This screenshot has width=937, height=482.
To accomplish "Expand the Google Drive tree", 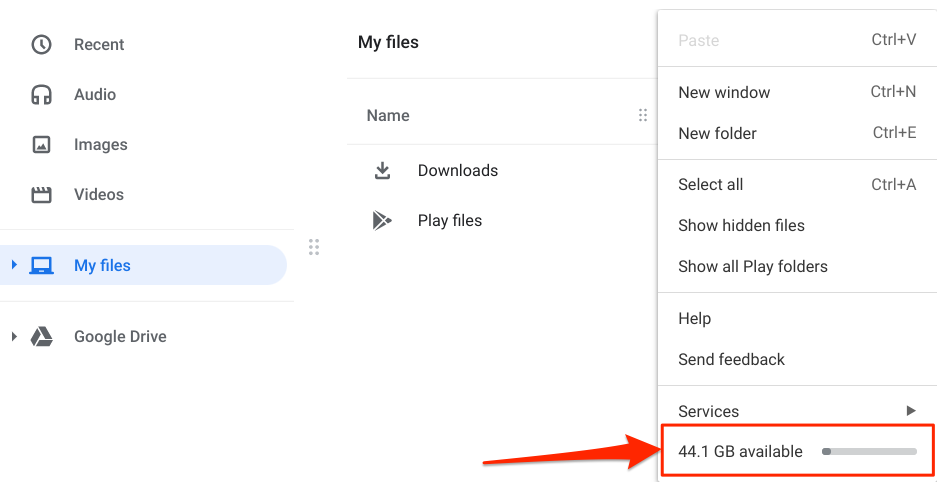I will [14, 337].
